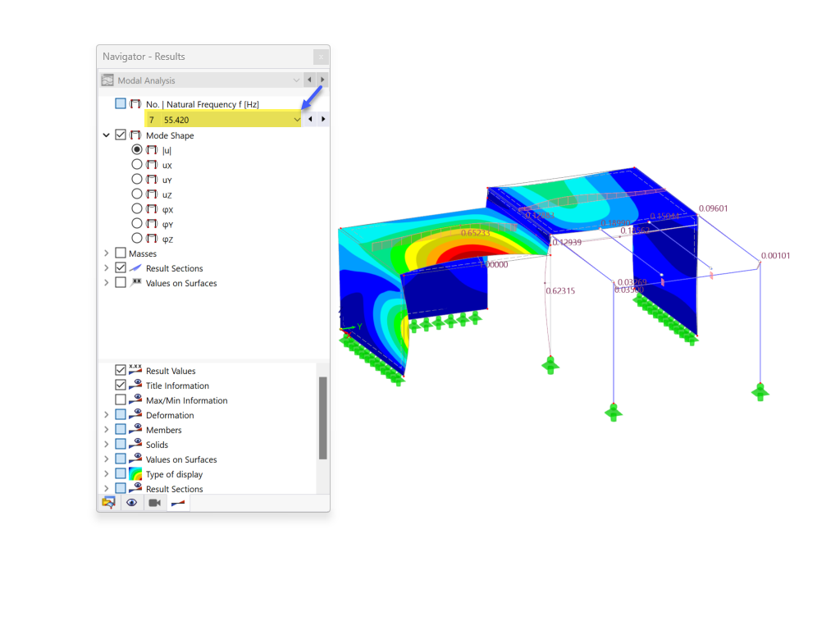Expand the lower Result Sections node
This screenshot has width=840, height=630.
click(x=106, y=489)
